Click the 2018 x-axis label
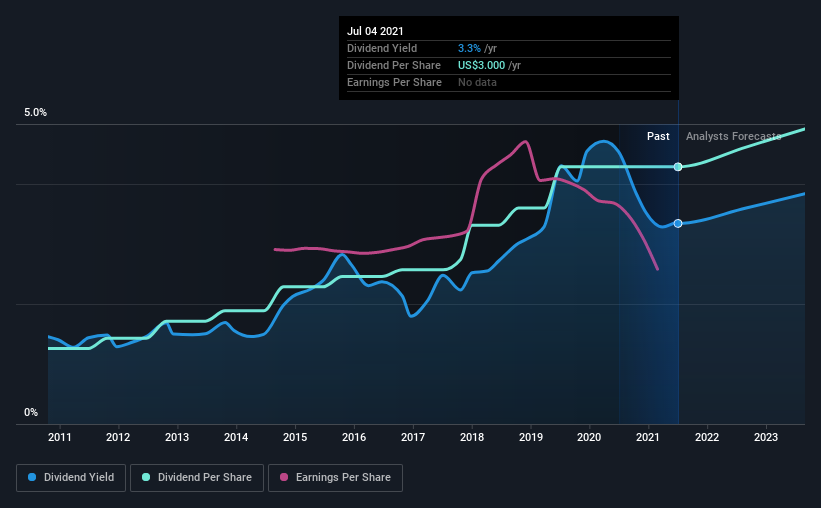This screenshot has height=508, width=821. point(472,437)
